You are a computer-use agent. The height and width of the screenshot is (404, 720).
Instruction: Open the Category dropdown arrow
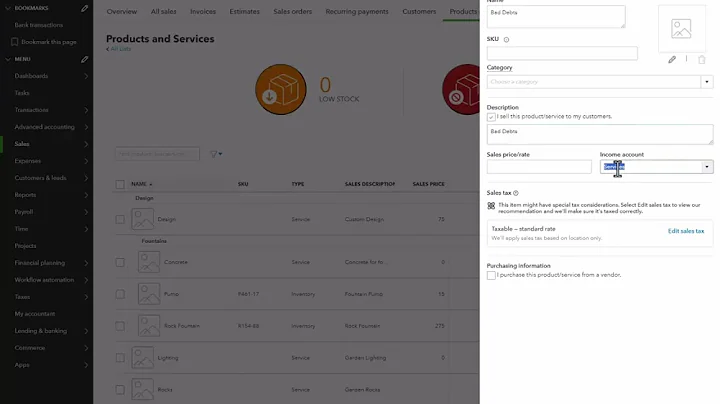click(707, 82)
